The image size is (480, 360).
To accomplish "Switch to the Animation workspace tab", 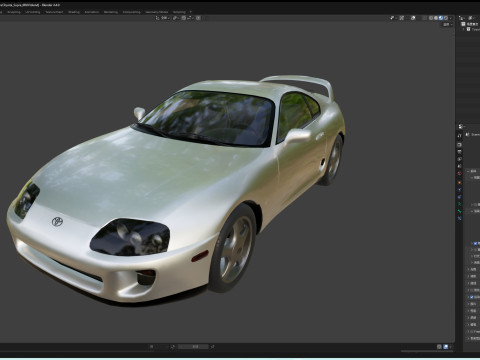I will point(92,12).
